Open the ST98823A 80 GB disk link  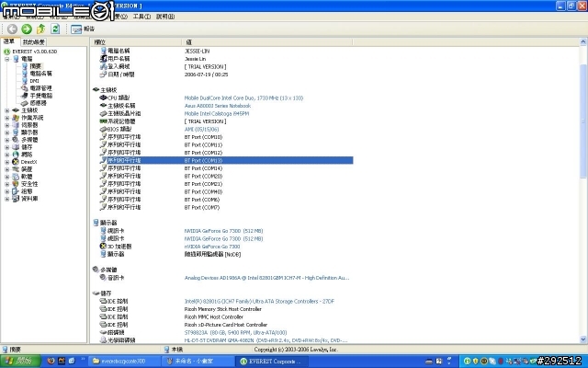click(235, 333)
